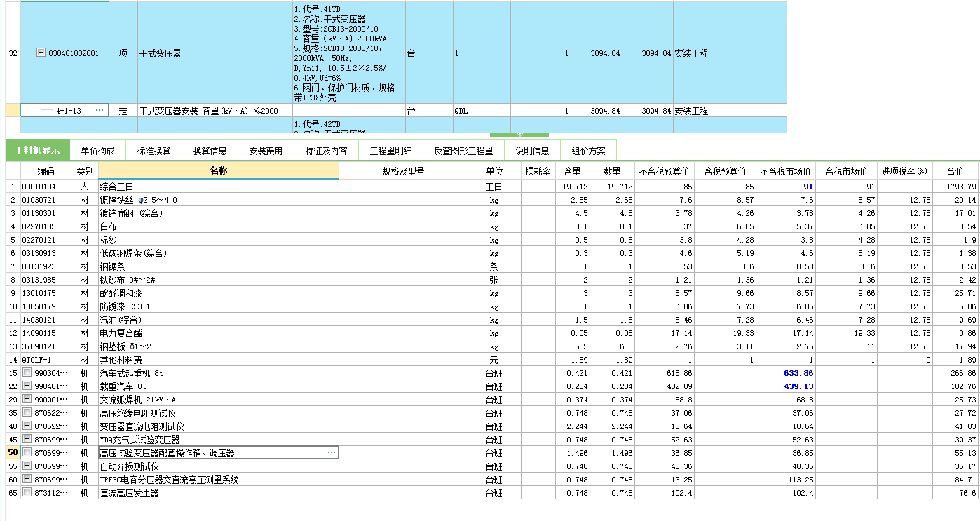Click the green panel collapse handle
Image resolution: width=980 pixels, height=521 pixels.
[x=519, y=135]
